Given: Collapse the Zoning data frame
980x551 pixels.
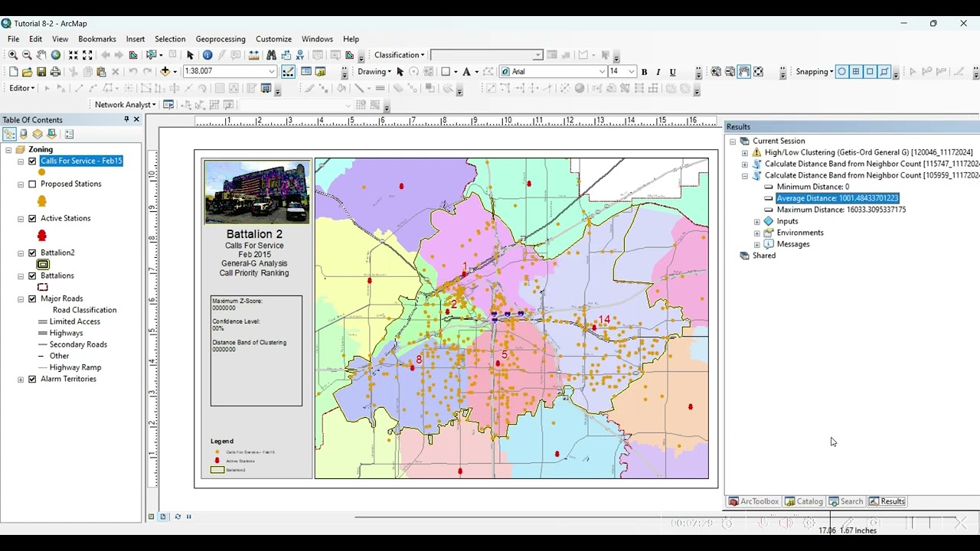Looking at the screenshot, I should coord(9,150).
